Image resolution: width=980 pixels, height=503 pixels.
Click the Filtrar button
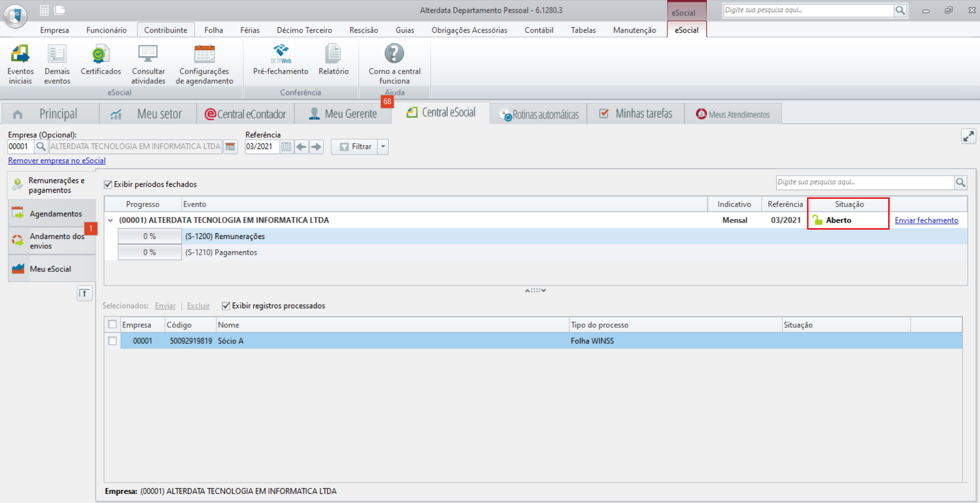[x=355, y=146]
